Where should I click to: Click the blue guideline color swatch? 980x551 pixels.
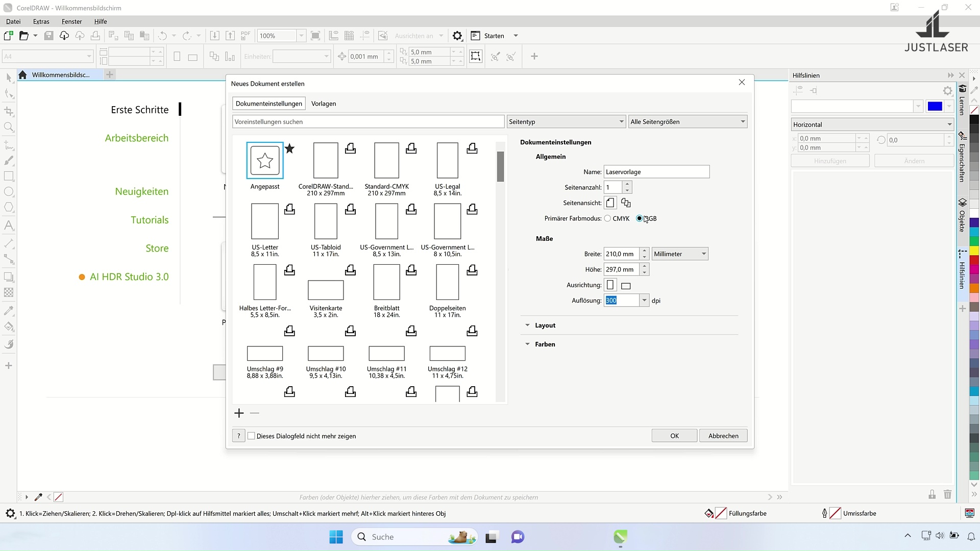(x=935, y=106)
